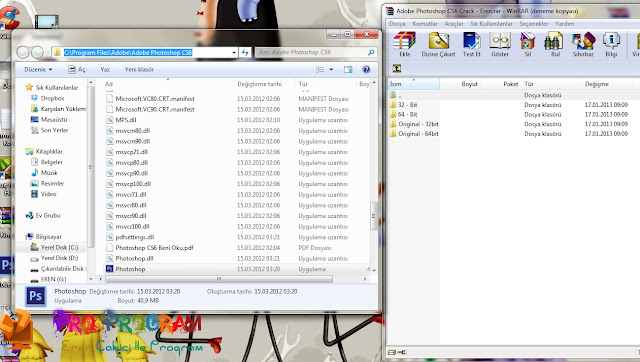Open the view options dropdown arrow
The height and width of the screenshot is (362, 640).
coord(331,69)
